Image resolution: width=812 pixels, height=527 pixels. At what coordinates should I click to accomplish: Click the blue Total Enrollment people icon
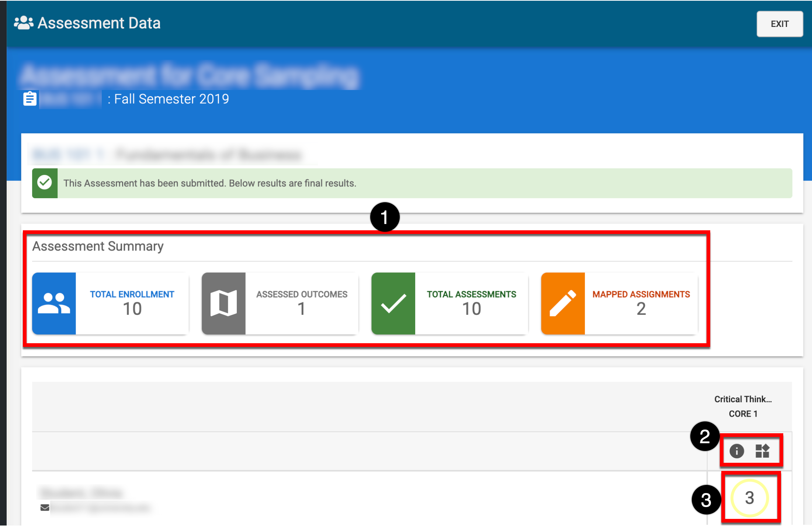tap(54, 303)
